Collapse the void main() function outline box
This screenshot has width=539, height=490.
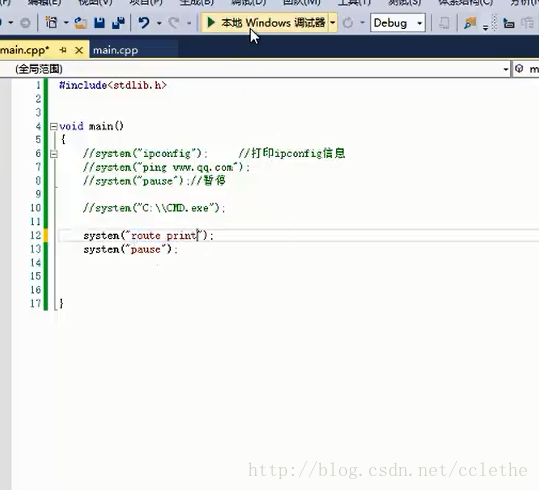coord(54,127)
